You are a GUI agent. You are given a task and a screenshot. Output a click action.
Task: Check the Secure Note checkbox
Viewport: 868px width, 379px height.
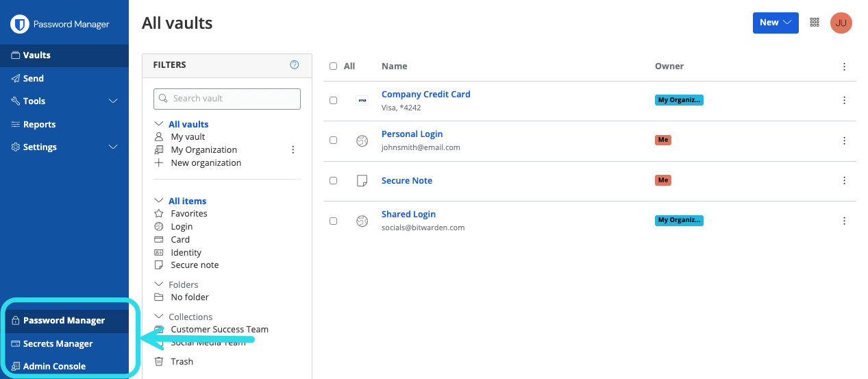tap(334, 181)
